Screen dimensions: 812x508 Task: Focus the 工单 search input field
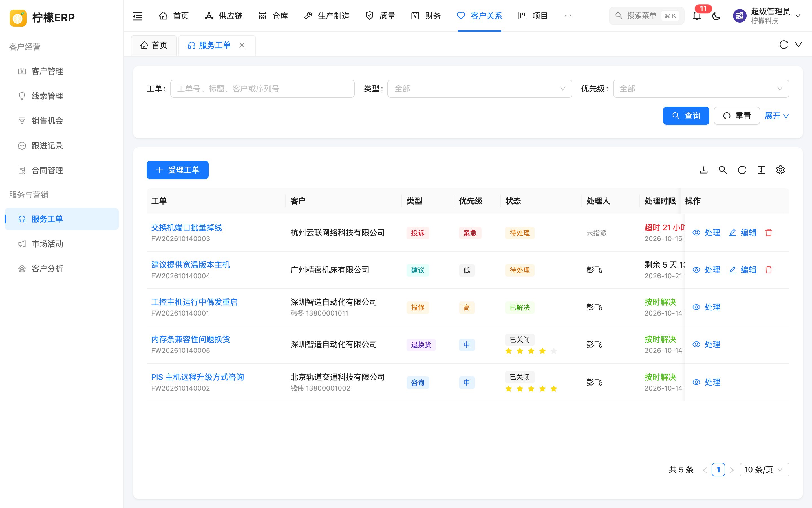click(262, 89)
